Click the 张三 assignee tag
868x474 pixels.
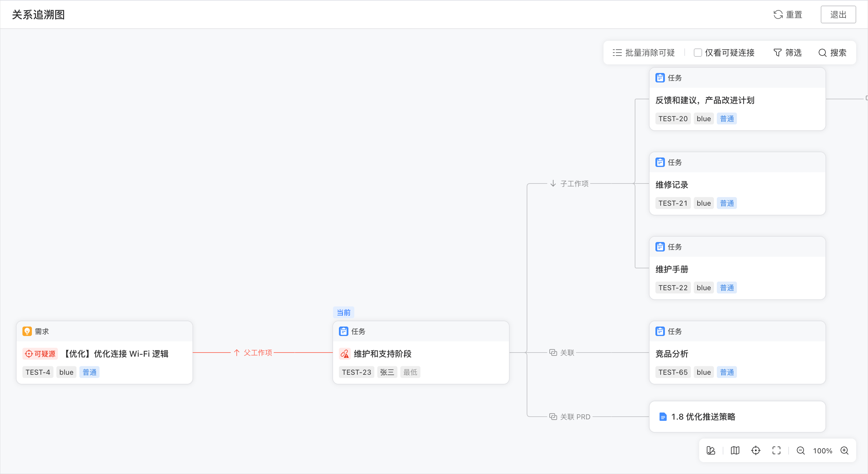point(387,372)
